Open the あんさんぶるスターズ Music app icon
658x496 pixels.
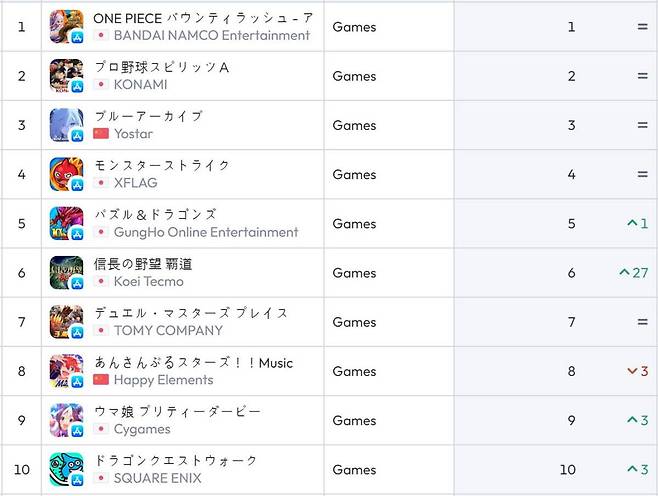(x=66, y=371)
